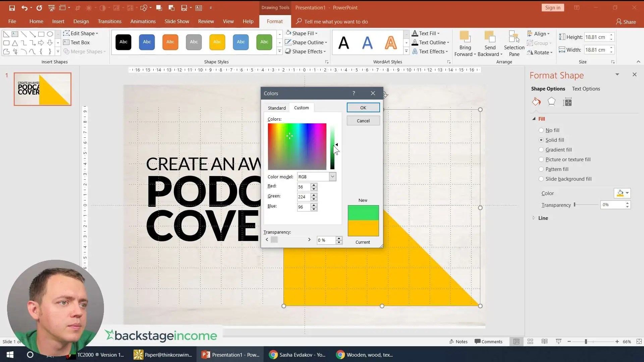
Task: Choose Picture or texture fill
Action: coord(541,160)
